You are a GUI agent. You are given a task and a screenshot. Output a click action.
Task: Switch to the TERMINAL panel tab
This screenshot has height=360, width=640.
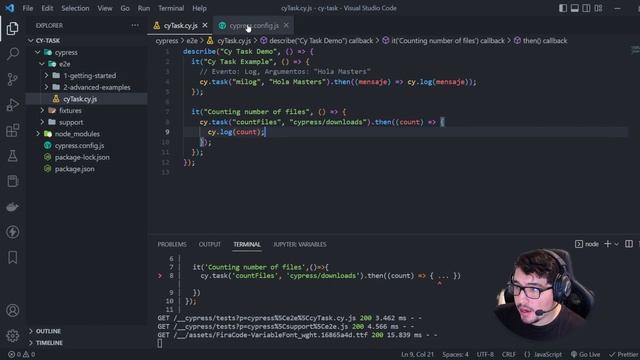coord(247,244)
